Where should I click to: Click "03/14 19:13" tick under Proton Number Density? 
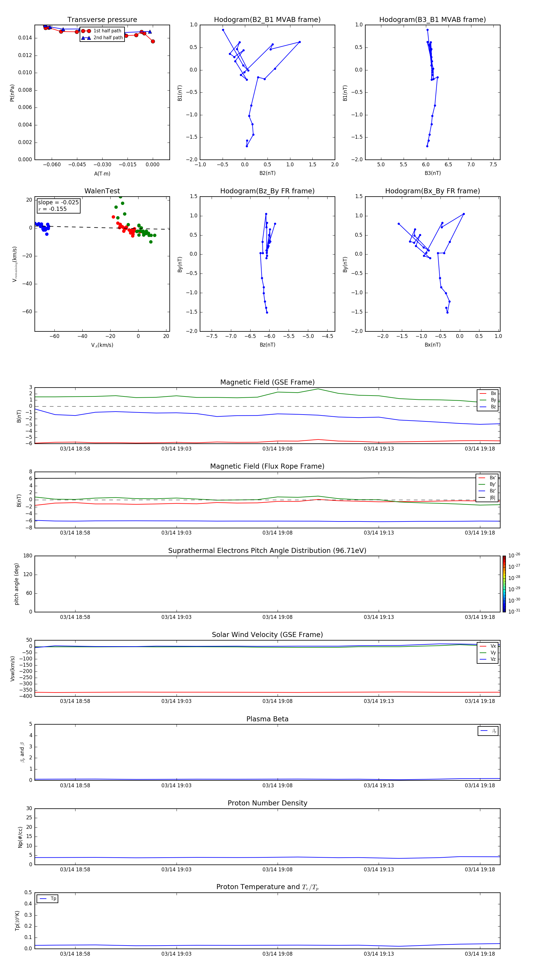(378, 869)
